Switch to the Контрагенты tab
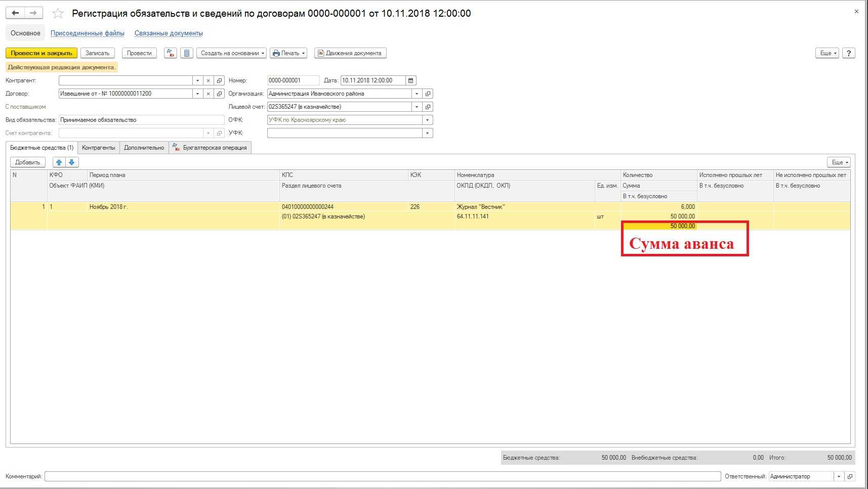Viewport: 868px width, 489px height. pos(99,148)
